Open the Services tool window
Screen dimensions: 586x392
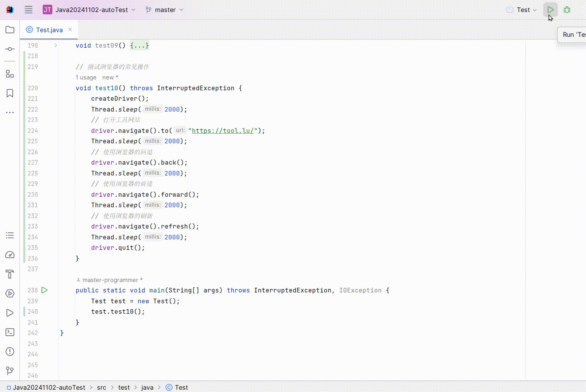[x=10, y=293]
